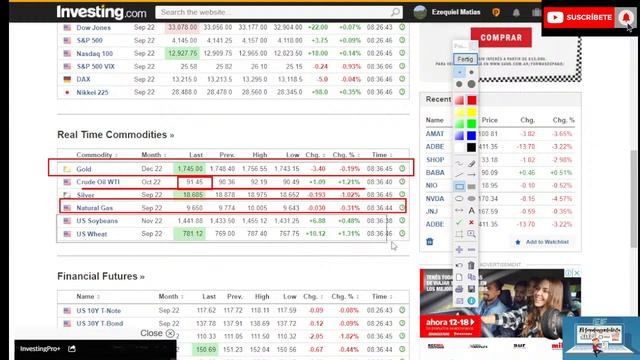The width and height of the screenshot is (640, 360).
Task: Select the magnifier zoom tool
Action: [x=471, y=234]
